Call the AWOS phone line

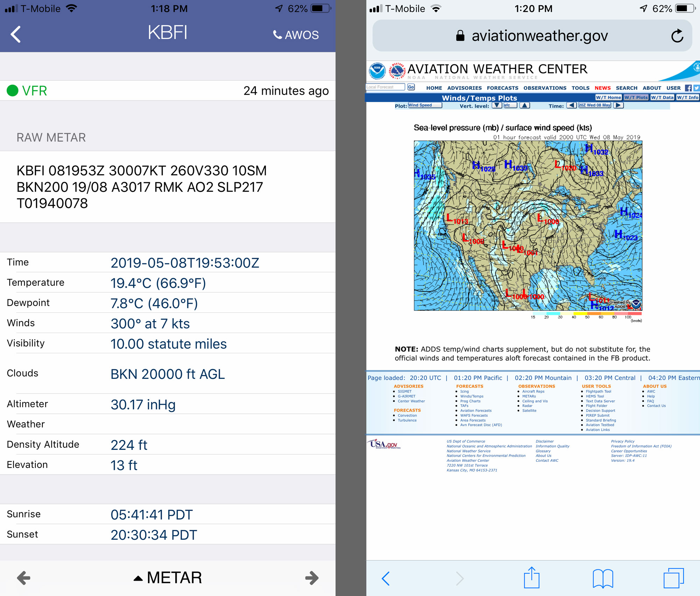296,35
